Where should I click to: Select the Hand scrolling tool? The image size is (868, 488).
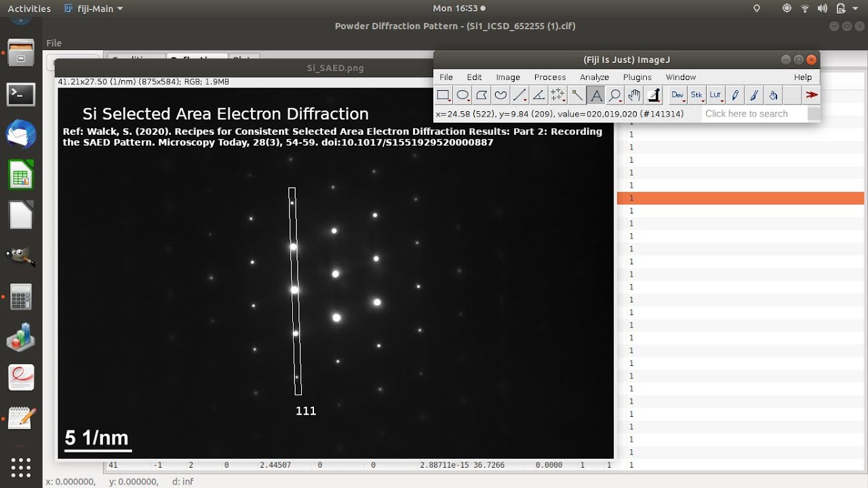point(633,96)
